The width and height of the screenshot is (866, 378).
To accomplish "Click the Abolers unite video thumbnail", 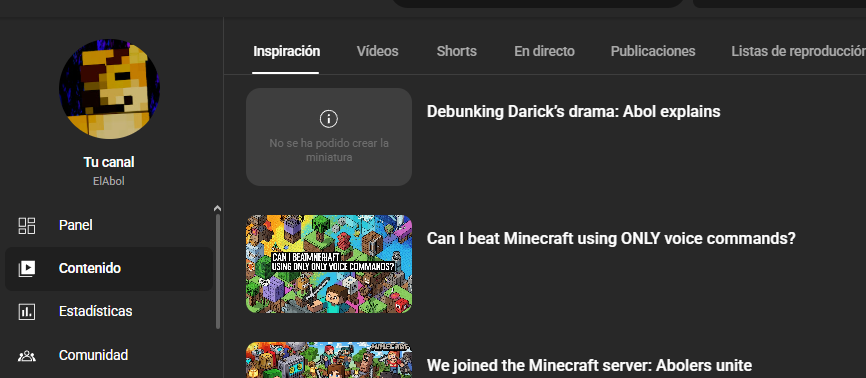I will (329, 360).
